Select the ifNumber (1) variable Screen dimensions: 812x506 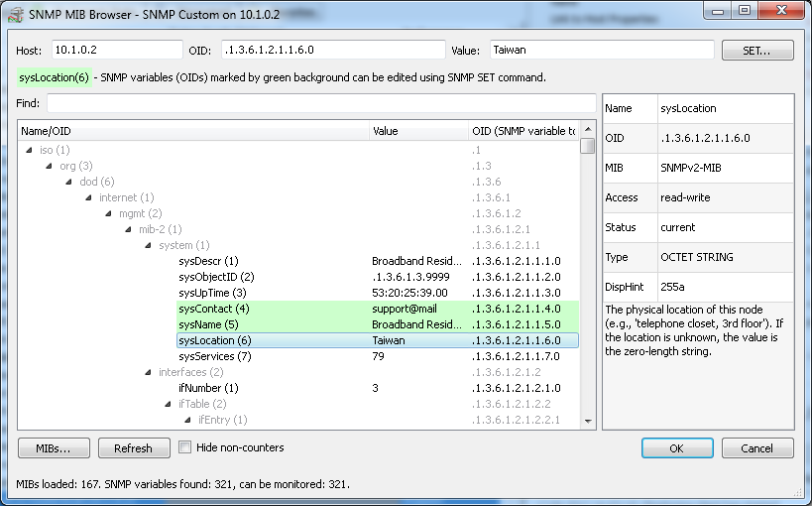(208, 388)
